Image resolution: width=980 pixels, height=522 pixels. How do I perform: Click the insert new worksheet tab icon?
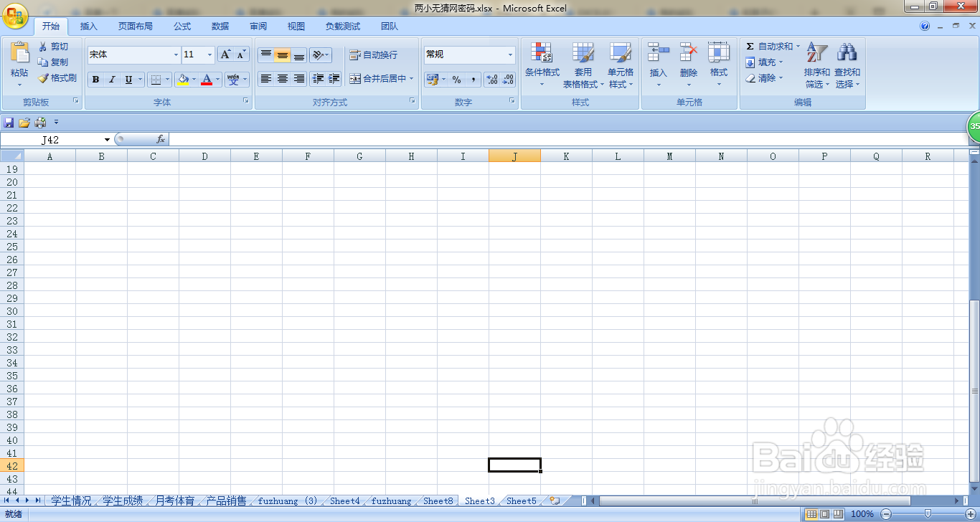point(554,500)
